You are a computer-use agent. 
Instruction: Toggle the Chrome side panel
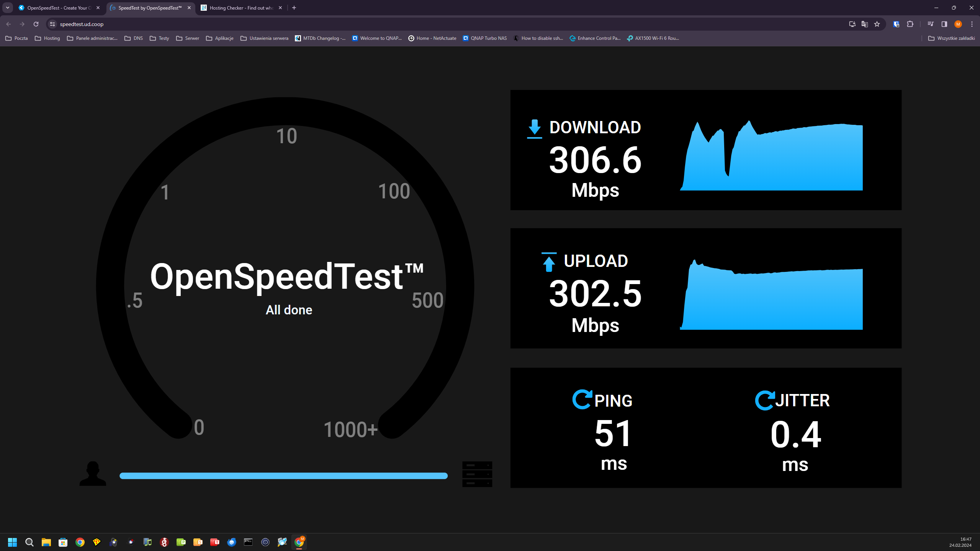pyautogui.click(x=944, y=24)
